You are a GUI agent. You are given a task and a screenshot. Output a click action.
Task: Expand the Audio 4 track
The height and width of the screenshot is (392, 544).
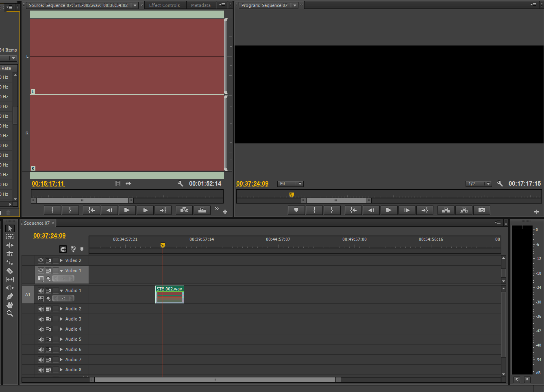point(61,329)
